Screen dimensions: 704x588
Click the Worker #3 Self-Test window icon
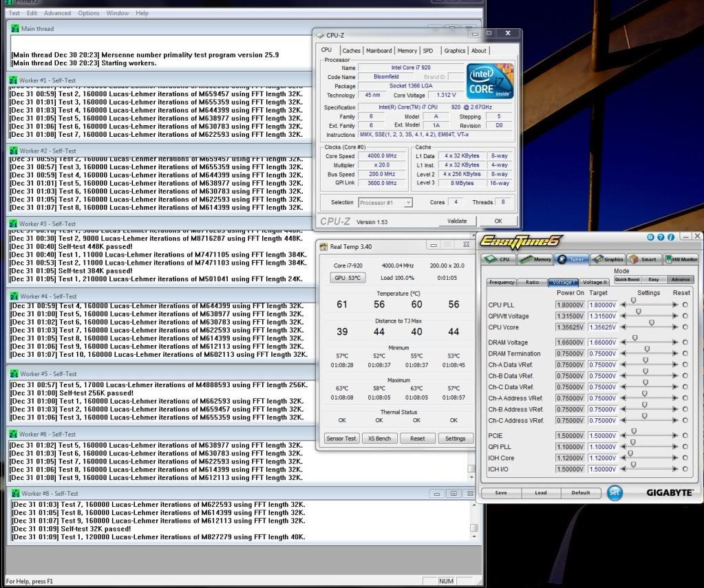tap(14, 224)
